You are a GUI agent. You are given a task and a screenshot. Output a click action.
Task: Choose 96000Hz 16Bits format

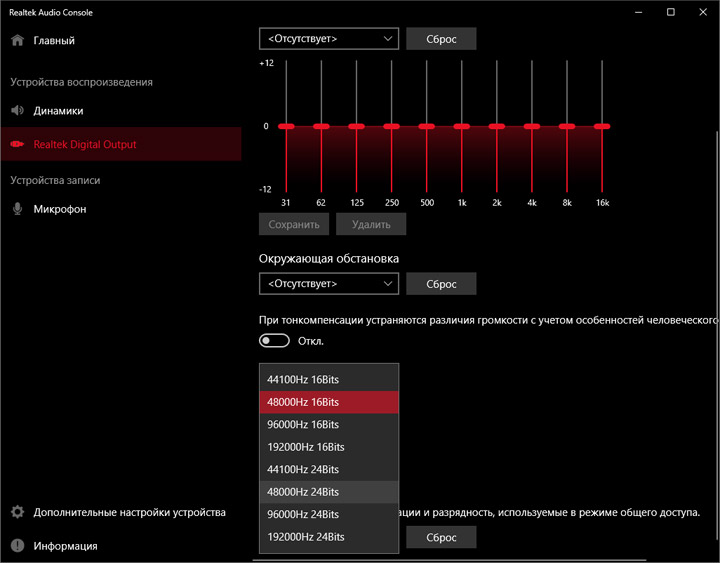click(x=329, y=424)
